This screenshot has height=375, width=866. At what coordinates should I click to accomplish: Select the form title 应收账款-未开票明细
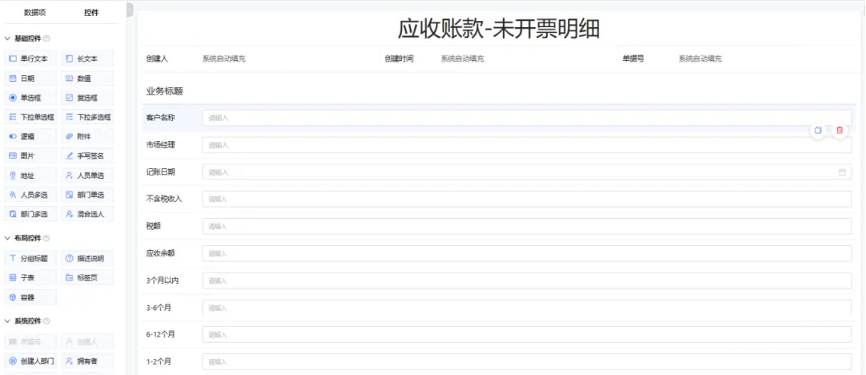tap(499, 29)
